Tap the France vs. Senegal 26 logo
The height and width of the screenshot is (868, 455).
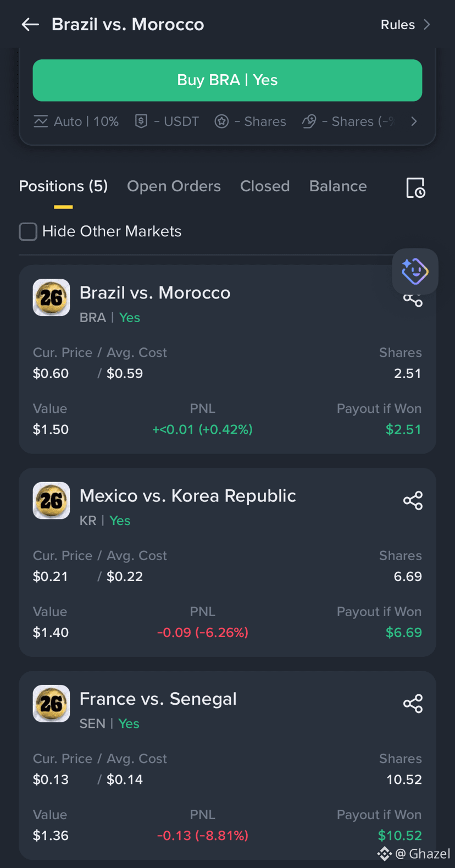coord(51,704)
